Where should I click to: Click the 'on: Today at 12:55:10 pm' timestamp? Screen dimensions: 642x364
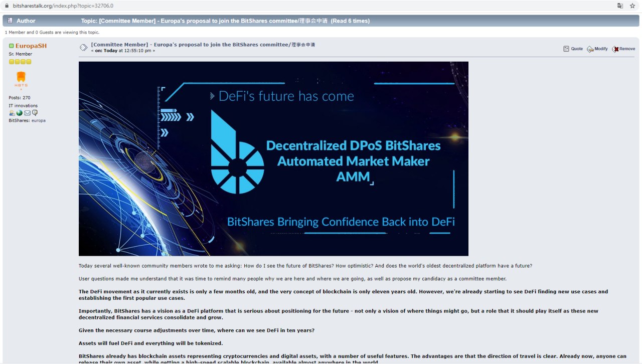[123, 51]
